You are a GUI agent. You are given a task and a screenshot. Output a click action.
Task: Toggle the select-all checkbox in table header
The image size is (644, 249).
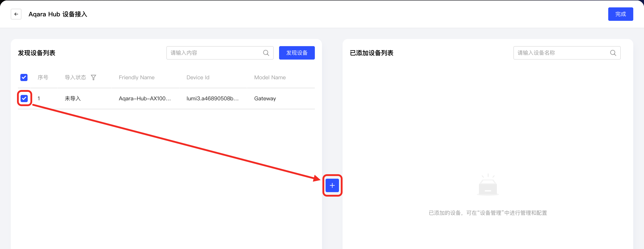(x=24, y=77)
